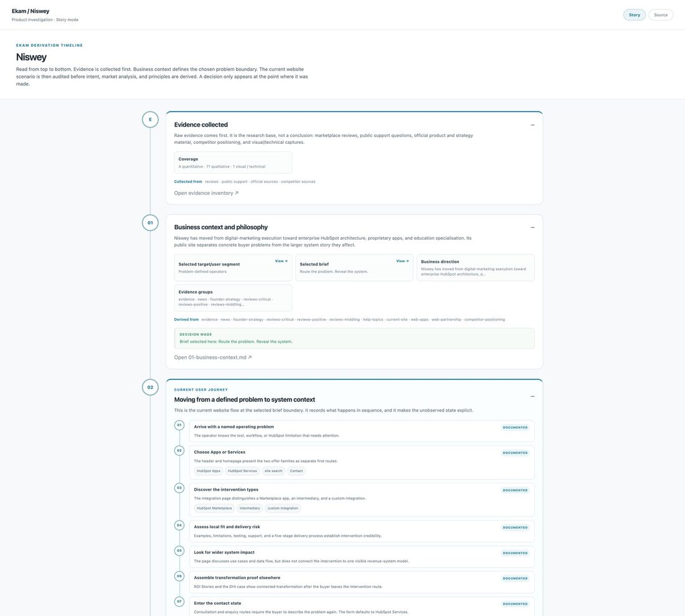
Task: Collapse the Current user journey card
Action: click(x=532, y=396)
